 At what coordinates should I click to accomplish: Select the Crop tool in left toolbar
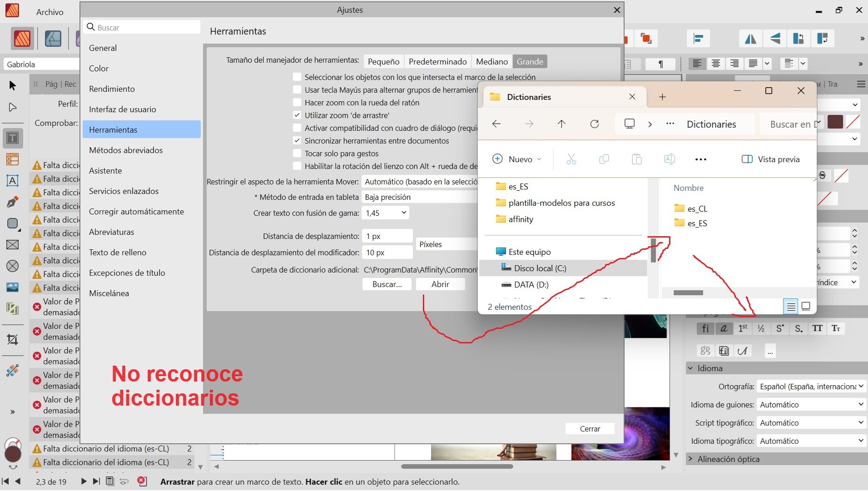[x=13, y=339]
